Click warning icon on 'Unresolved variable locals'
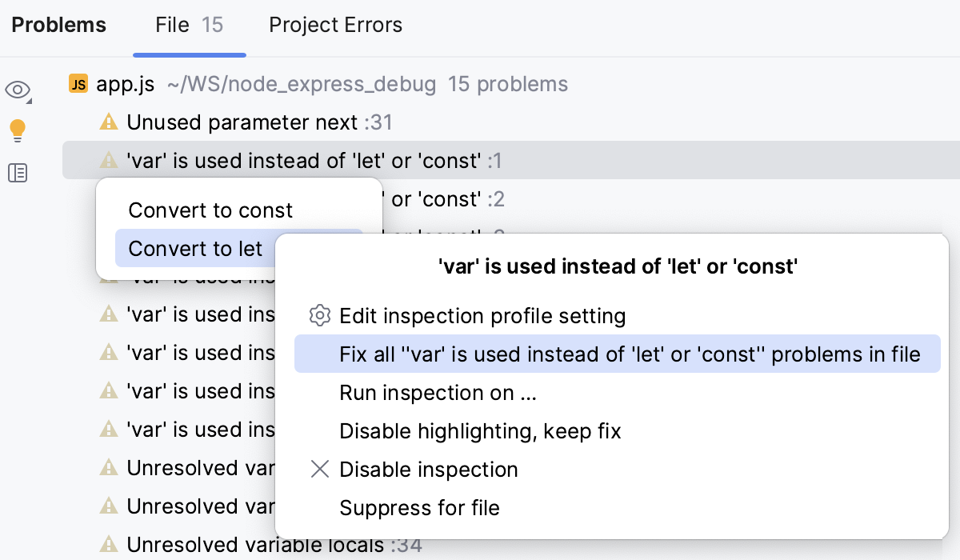The image size is (960, 560). 109,545
